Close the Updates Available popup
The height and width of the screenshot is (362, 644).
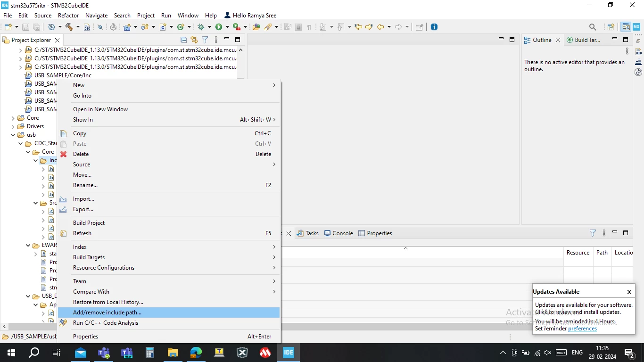629,292
